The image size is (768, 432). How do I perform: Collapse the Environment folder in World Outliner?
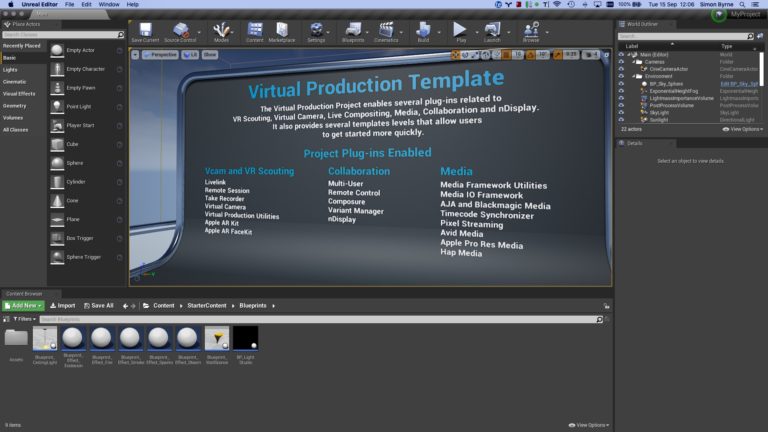click(634, 75)
